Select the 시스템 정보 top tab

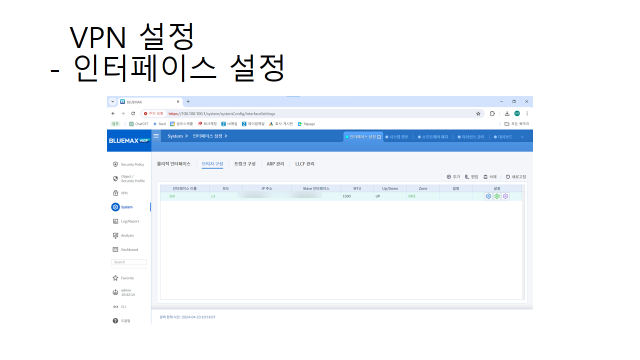pyautogui.click(x=397, y=137)
